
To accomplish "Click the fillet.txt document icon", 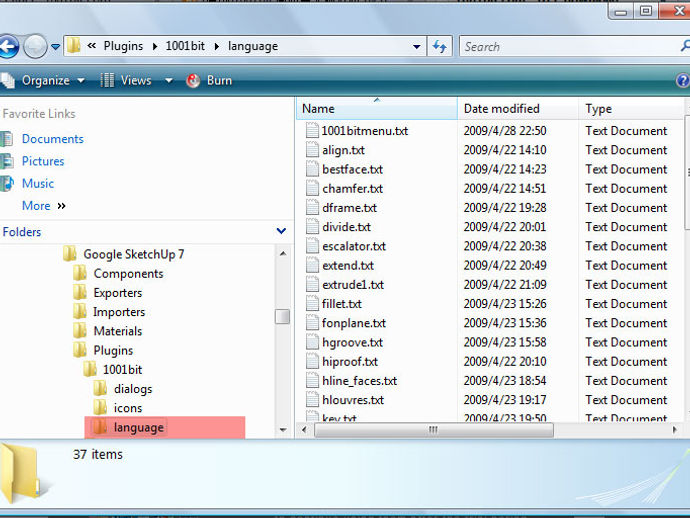I will [x=312, y=304].
